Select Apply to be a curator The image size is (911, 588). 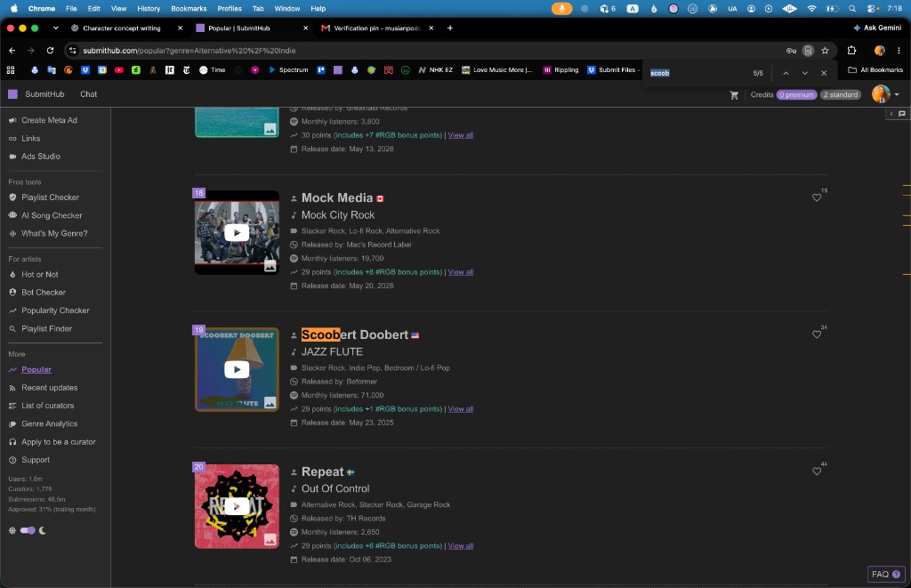[58, 441]
